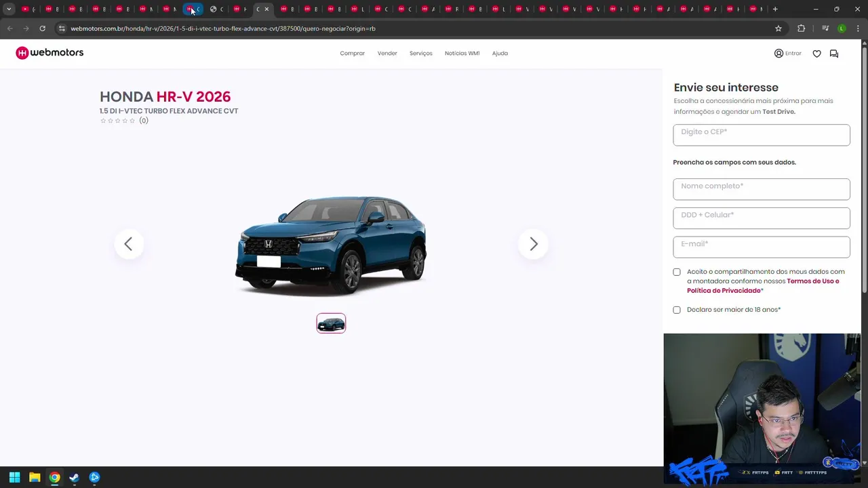
Task: Accept data sharing terms checkbox
Action: point(677,272)
